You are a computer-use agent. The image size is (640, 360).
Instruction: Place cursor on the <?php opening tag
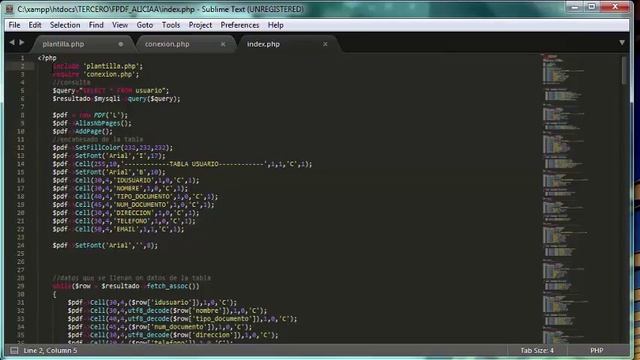47,58
